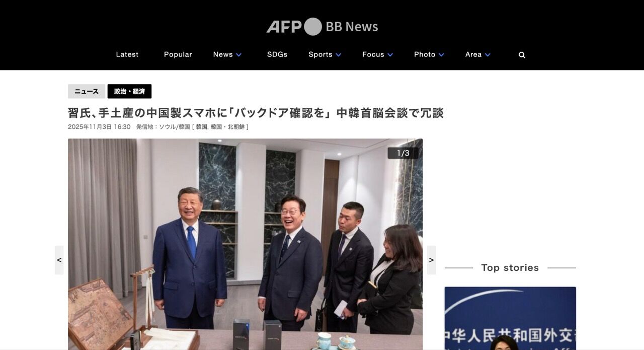
Task: Expand the News dropdown chevron
Action: pyautogui.click(x=239, y=55)
